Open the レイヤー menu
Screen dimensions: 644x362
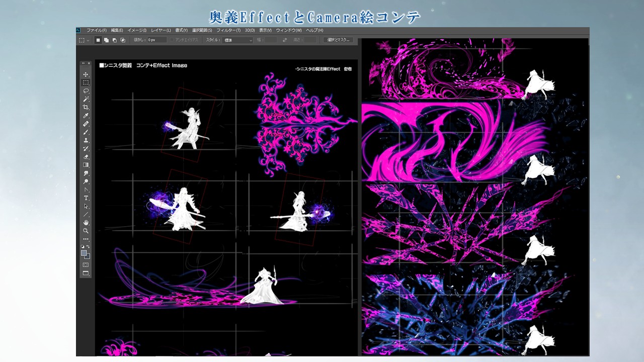pyautogui.click(x=161, y=30)
